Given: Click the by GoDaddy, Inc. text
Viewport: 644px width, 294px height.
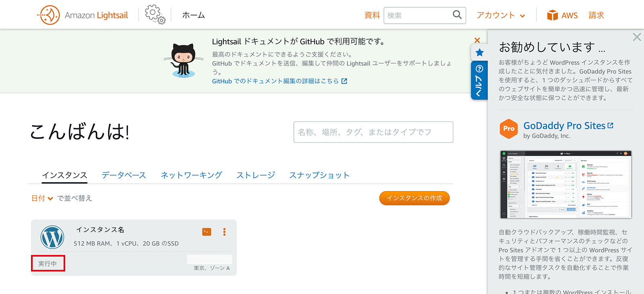Looking at the screenshot, I should tap(547, 136).
